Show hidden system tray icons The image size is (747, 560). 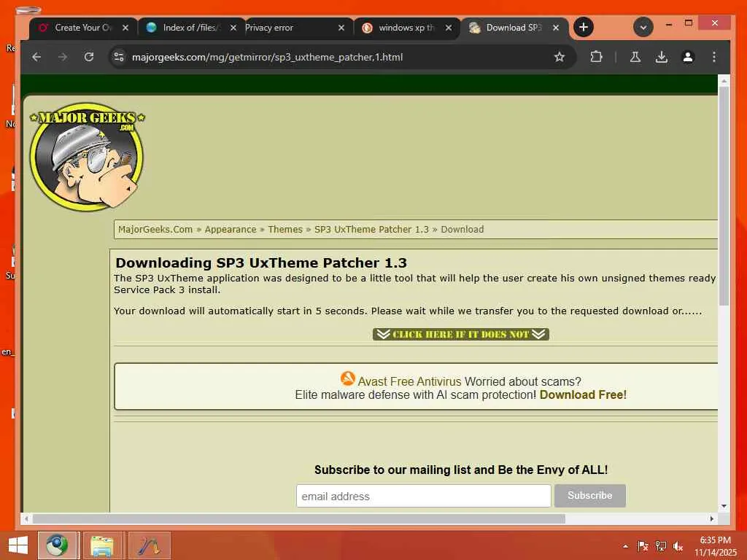click(625, 546)
